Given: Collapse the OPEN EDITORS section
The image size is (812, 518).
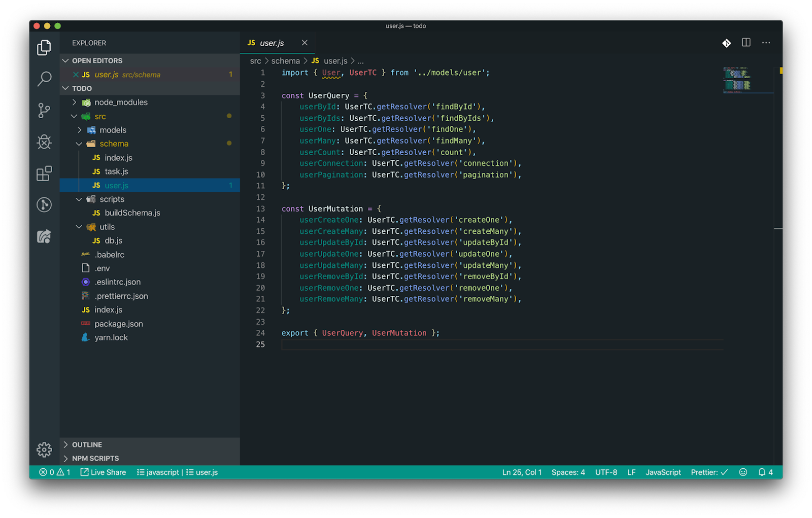Looking at the screenshot, I should tap(96, 60).
